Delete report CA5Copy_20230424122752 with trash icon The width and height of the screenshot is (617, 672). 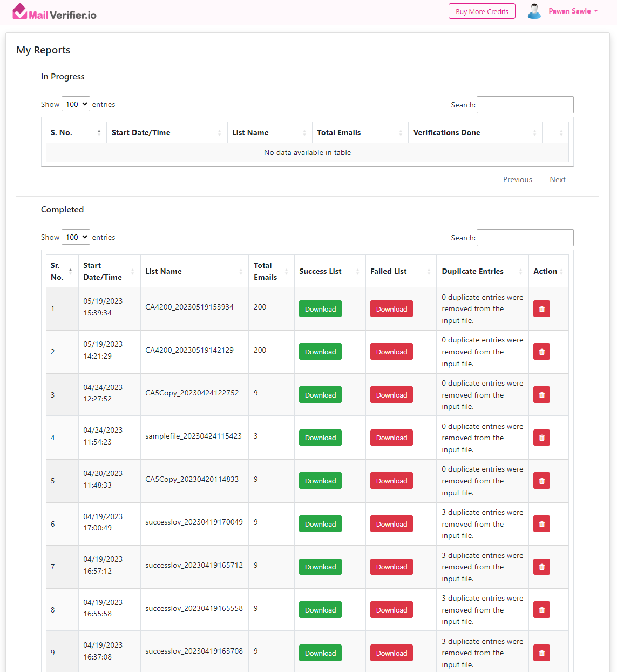pyautogui.click(x=541, y=395)
